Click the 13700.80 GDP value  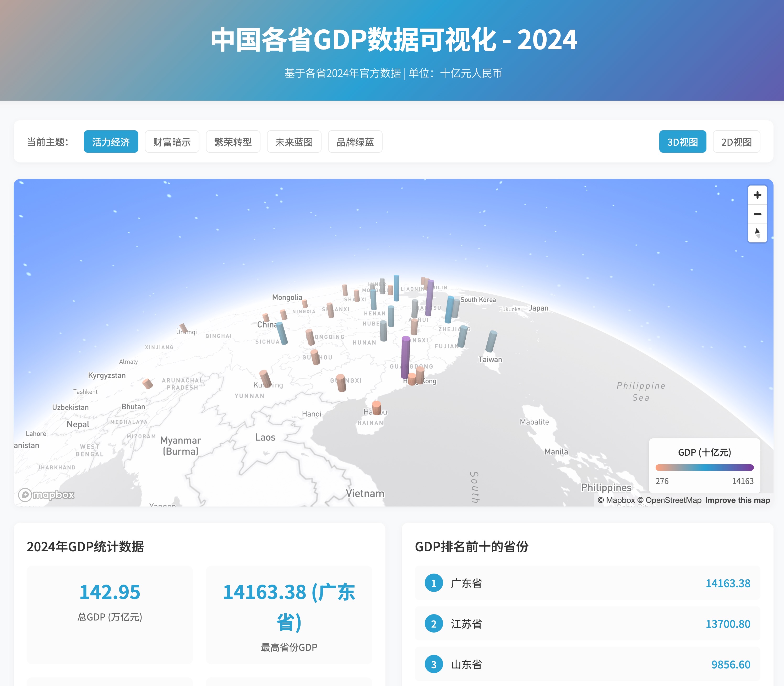728,624
